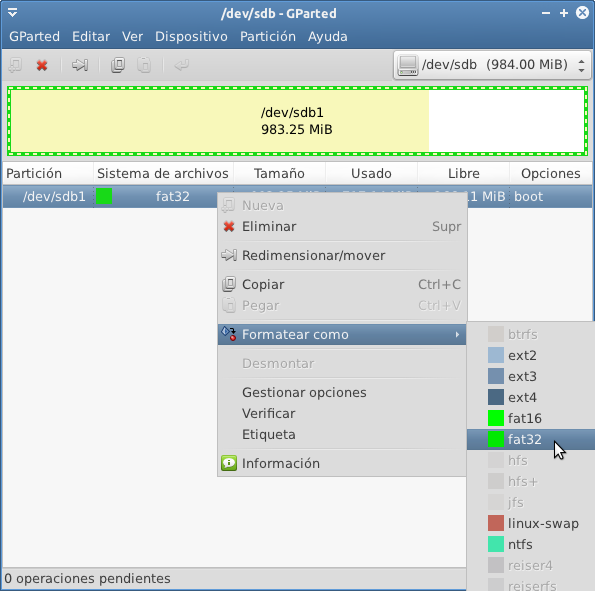This screenshot has height=591, width=595.
Task: Click the red X icon next to Eliminar
Action: 229,227
